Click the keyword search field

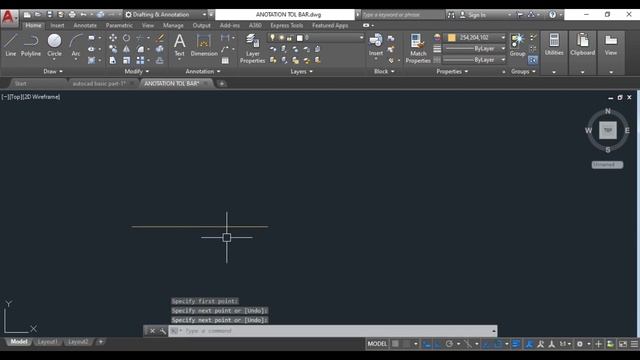(x=403, y=15)
